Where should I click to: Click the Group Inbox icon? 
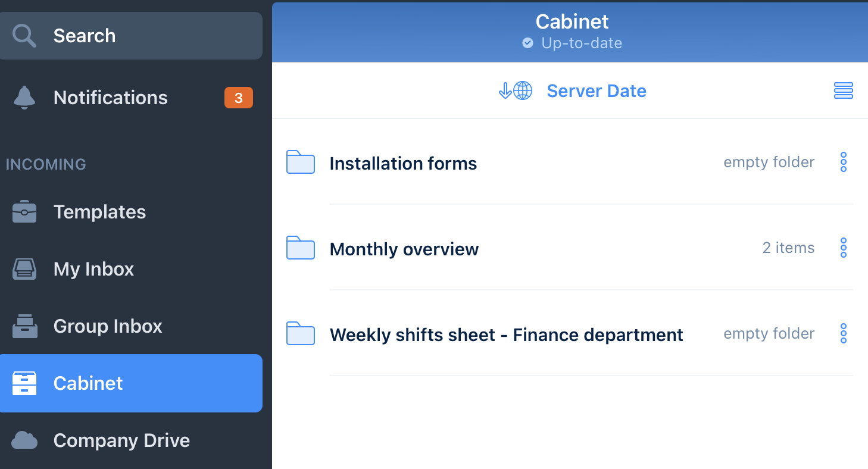click(x=24, y=326)
